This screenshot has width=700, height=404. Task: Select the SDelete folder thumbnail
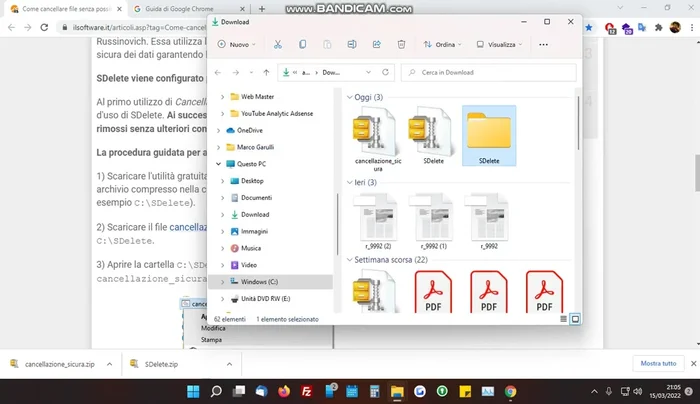point(489,136)
